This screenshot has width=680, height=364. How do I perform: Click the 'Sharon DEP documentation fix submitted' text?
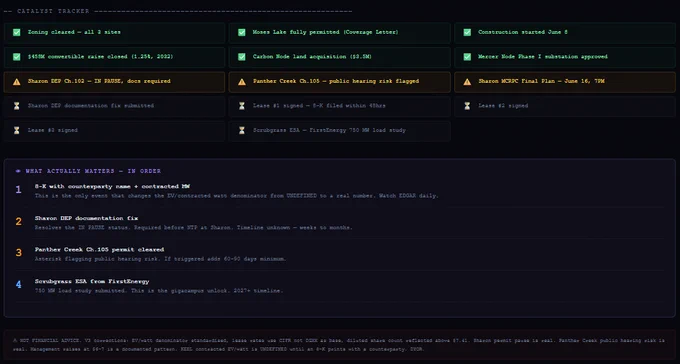[91, 105]
